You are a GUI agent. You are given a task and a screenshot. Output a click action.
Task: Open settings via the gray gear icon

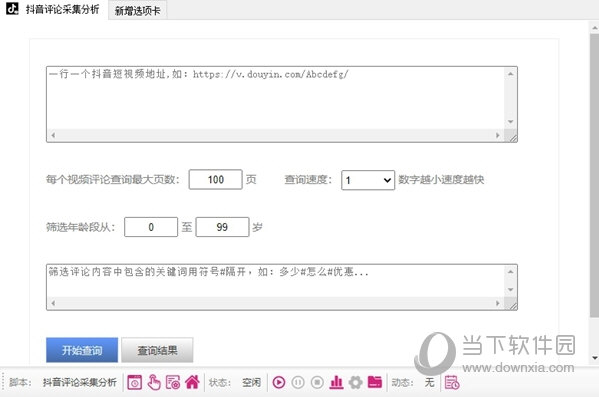[355, 382]
